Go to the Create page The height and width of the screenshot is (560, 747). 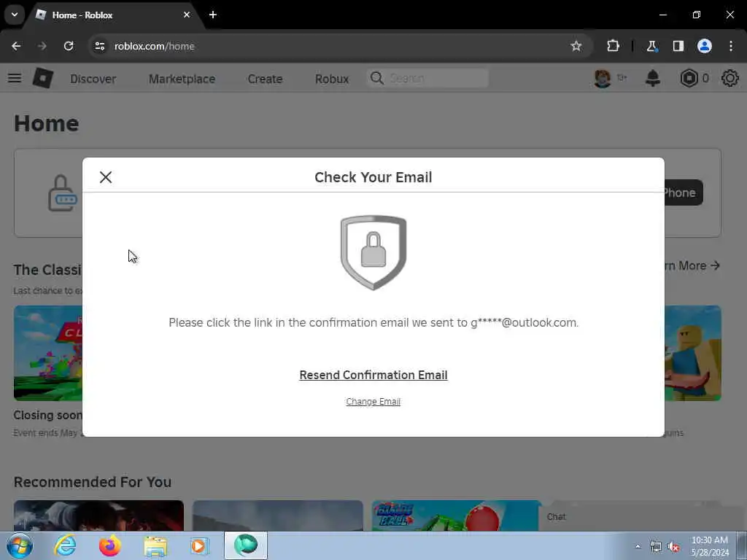point(265,79)
